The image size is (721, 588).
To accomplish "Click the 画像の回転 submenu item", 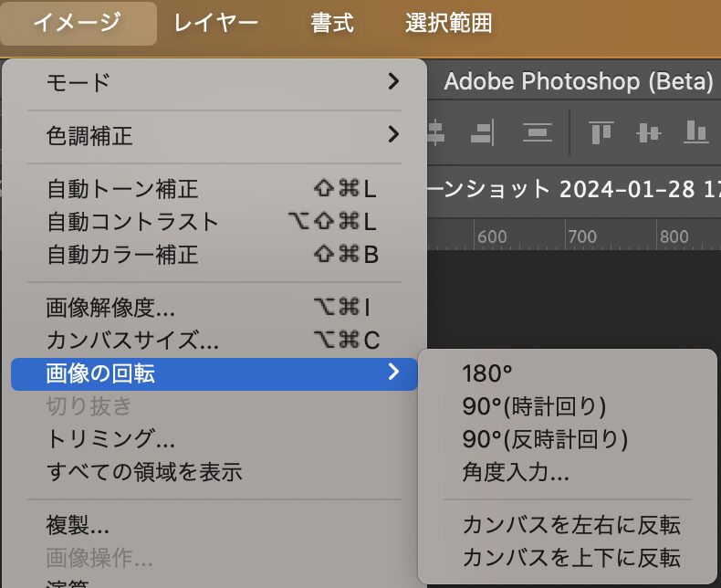I will pos(215,373).
